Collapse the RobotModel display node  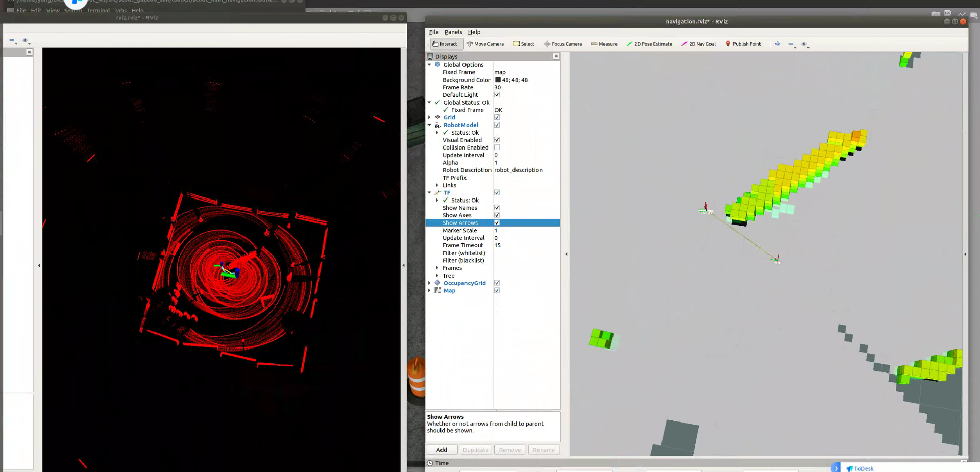click(429, 125)
